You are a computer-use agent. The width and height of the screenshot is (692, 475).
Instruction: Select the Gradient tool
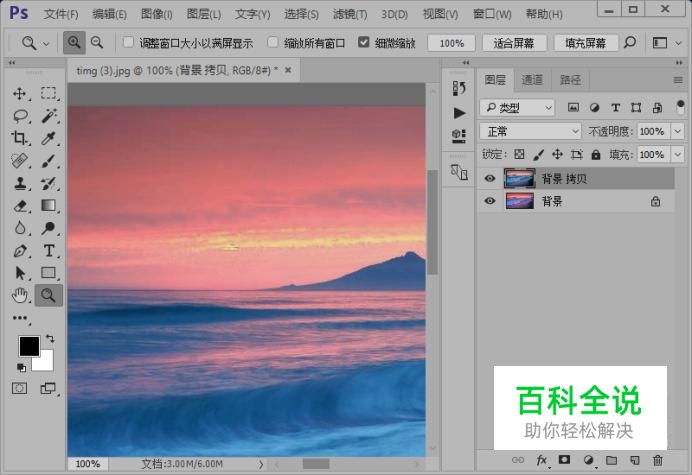(48, 205)
